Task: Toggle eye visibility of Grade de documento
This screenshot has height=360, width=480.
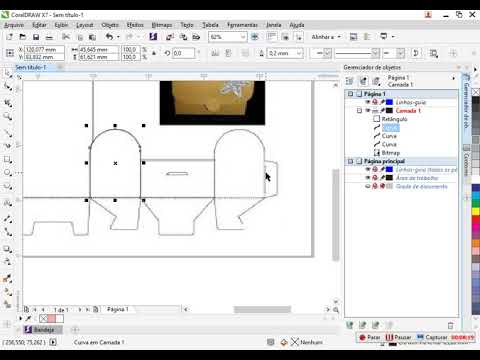Action: [x=368, y=186]
